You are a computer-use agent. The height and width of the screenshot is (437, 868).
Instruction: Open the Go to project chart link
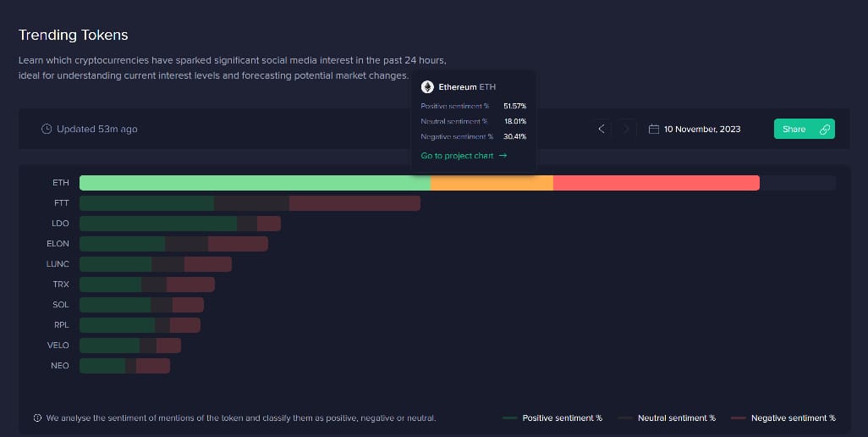coord(464,156)
